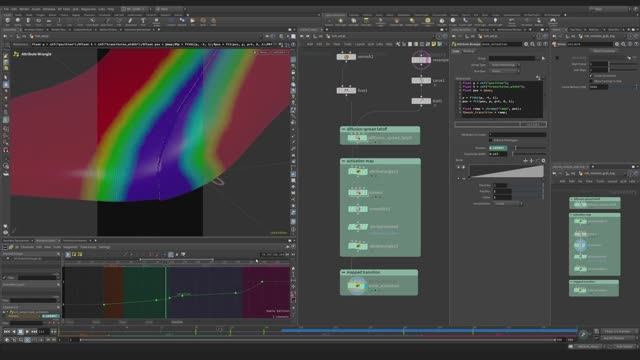
Task: Select the top-left node in network editor
Action: pyautogui.click(x=346, y=57)
